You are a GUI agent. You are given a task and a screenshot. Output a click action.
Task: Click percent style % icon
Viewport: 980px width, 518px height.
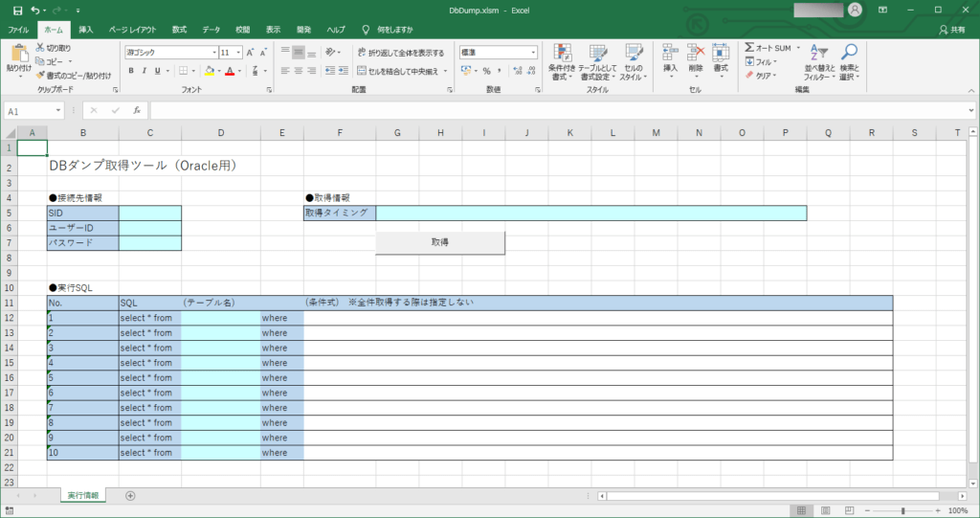tap(486, 71)
